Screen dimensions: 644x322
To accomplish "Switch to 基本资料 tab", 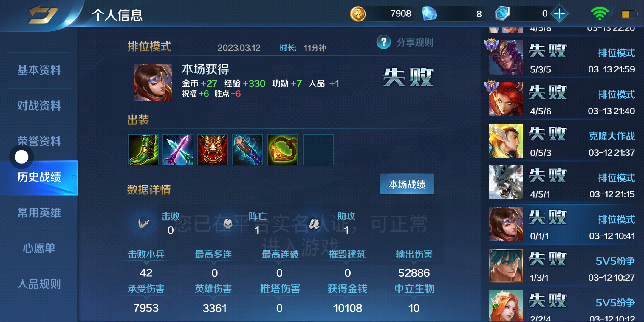I will [x=39, y=70].
